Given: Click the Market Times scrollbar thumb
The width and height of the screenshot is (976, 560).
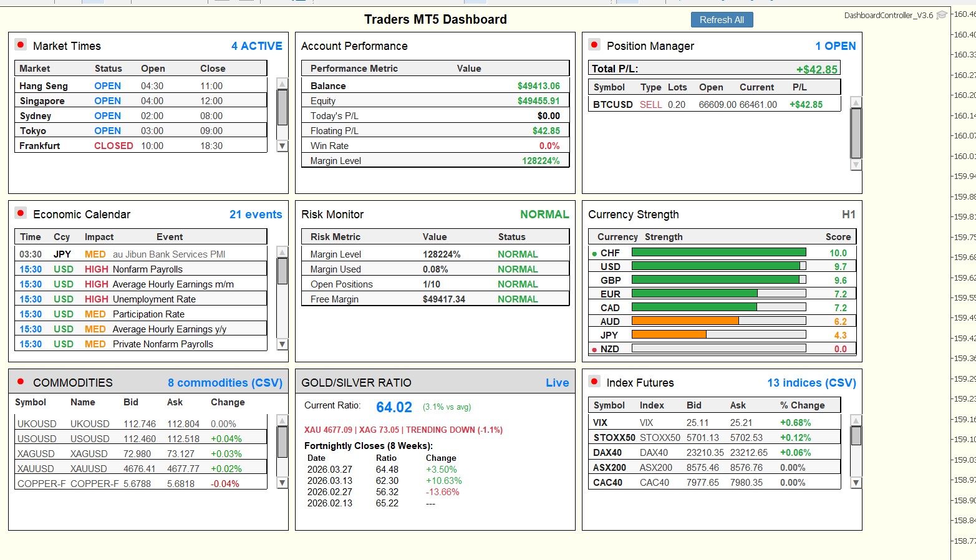Looking at the screenshot, I should (283, 107).
